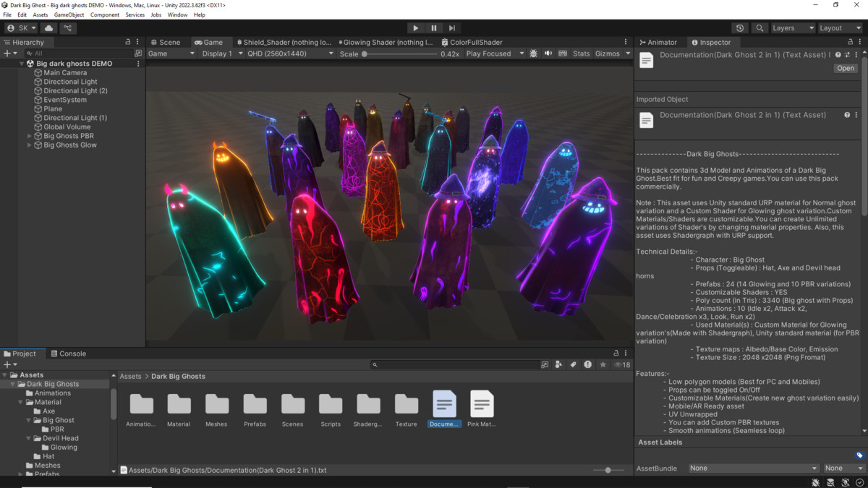Toggle Play Focused mode dropdown arrow
Image resolution: width=868 pixels, height=488 pixels.
(522, 53)
